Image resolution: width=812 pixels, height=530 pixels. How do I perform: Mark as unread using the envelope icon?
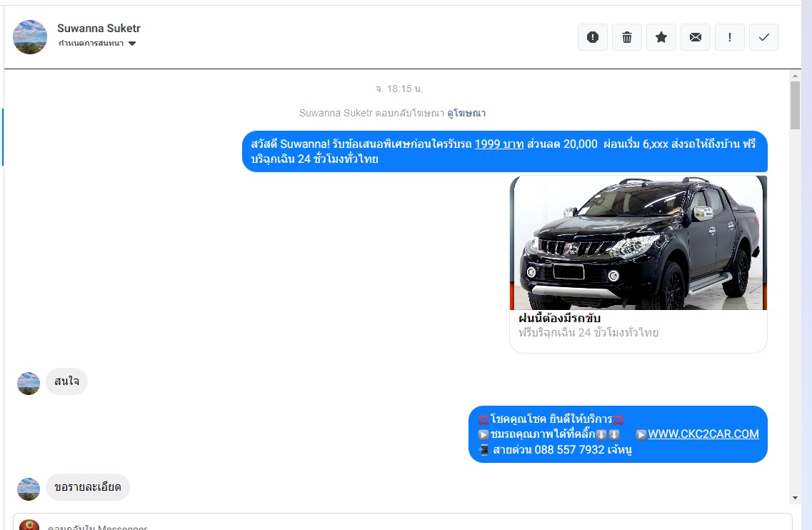[x=696, y=37]
